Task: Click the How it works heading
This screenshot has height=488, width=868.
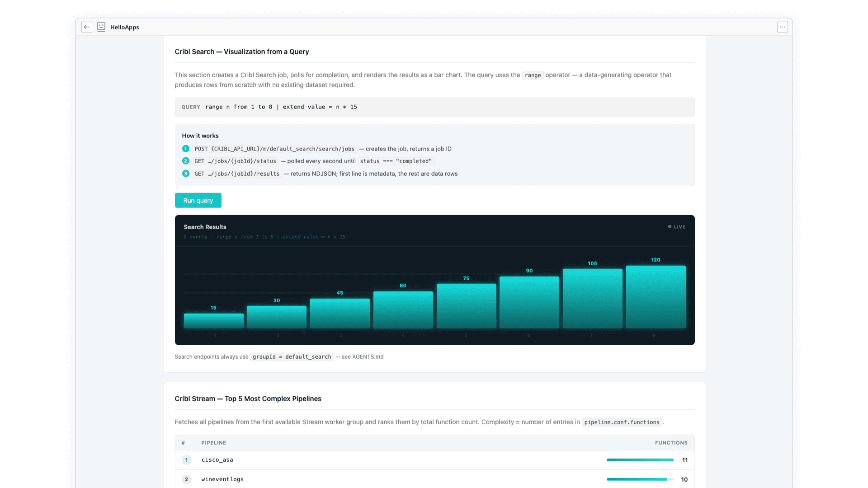Action: pos(200,136)
